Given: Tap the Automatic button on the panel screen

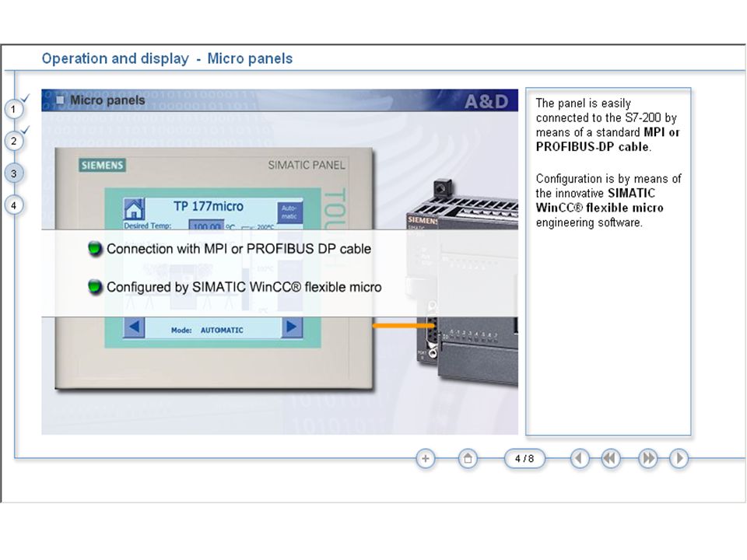Looking at the screenshot, I should click(x=289, y=212).
